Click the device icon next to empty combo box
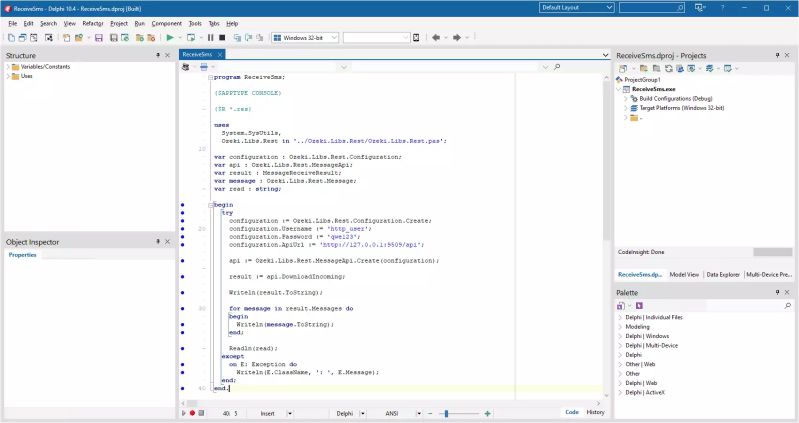799x423 pixels. coord(416,38)
